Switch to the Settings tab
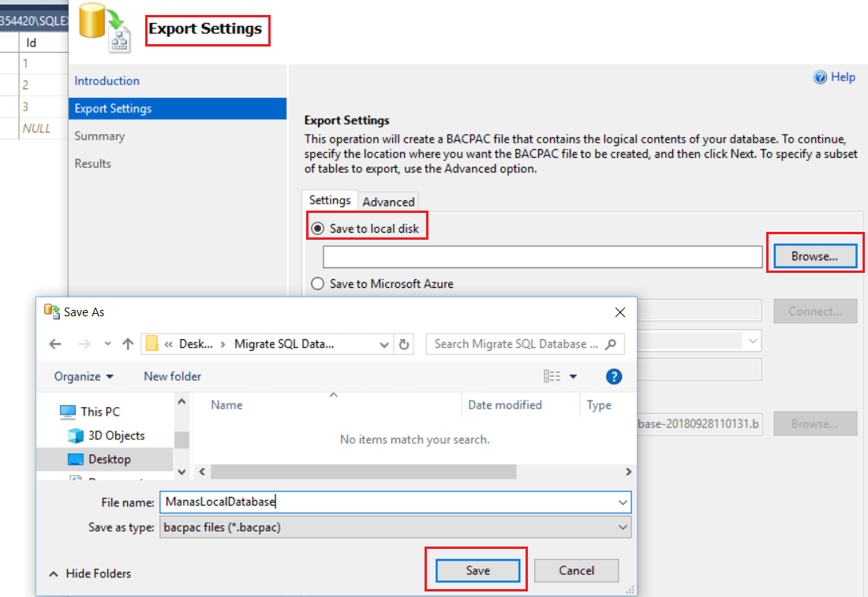 coord(330,200)
